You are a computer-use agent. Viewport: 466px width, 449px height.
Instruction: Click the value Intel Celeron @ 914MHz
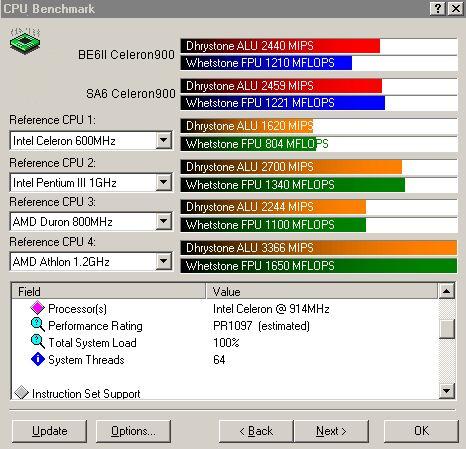[271, 309]
